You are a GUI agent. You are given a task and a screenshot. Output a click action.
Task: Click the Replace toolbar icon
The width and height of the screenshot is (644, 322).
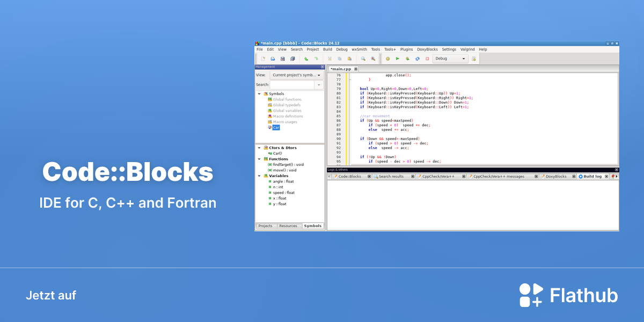click(x=373, y=58)
